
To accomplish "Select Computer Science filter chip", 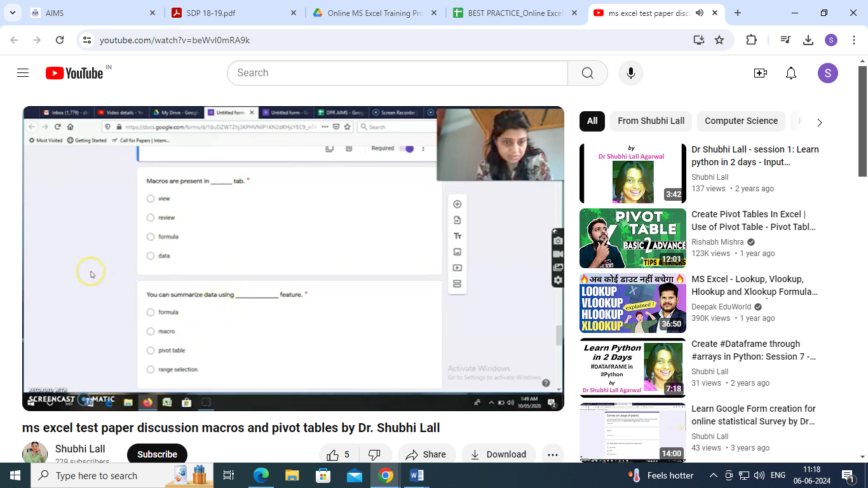I will [741, 121].
